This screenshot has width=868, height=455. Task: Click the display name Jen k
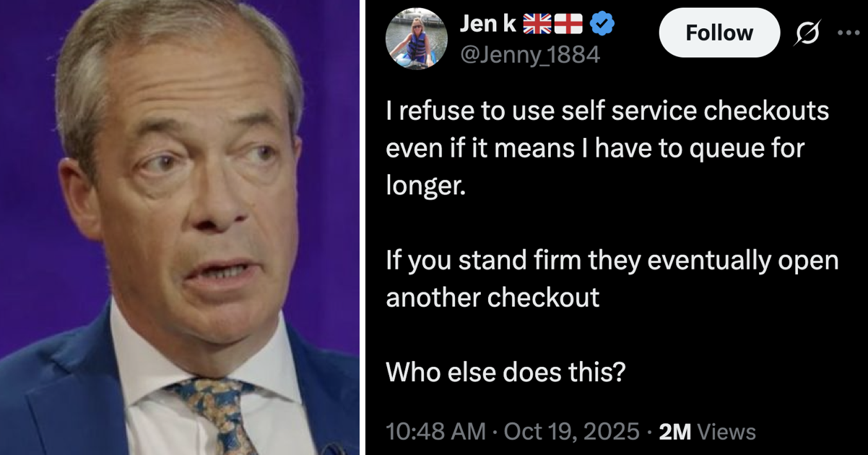pyautogui.click(x=487, y=22)
